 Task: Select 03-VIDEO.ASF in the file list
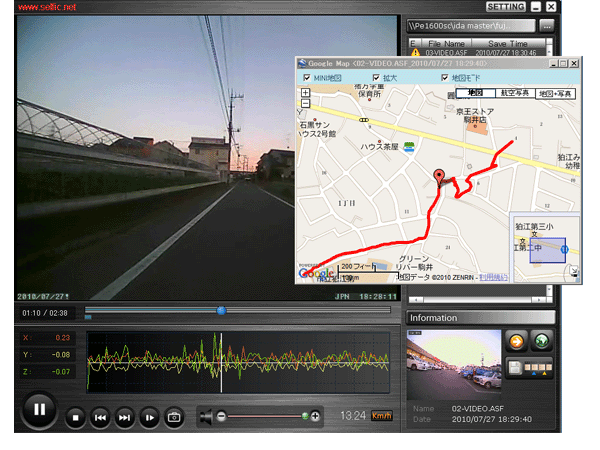click(x=478, y=52)
